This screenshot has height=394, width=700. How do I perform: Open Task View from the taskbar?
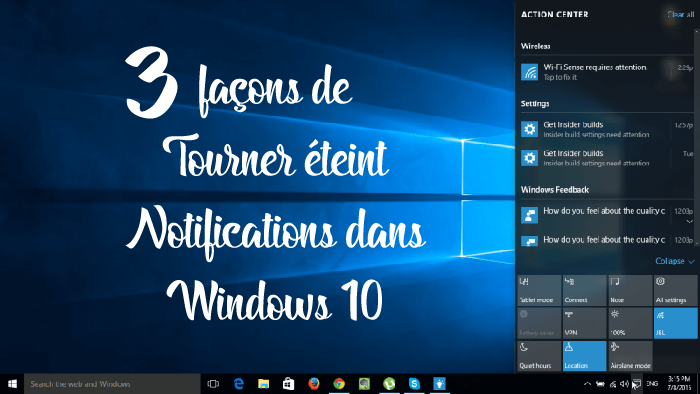[213, 384]
